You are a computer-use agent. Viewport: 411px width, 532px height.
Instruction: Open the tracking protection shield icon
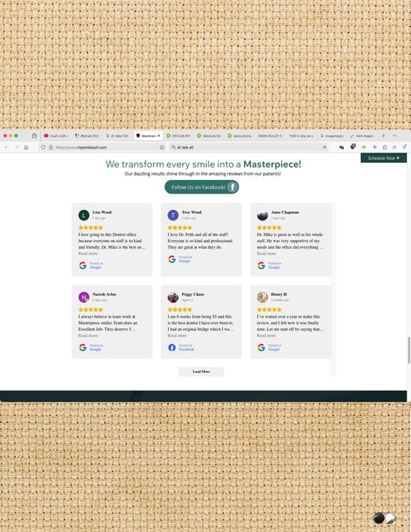click(43, 147)
